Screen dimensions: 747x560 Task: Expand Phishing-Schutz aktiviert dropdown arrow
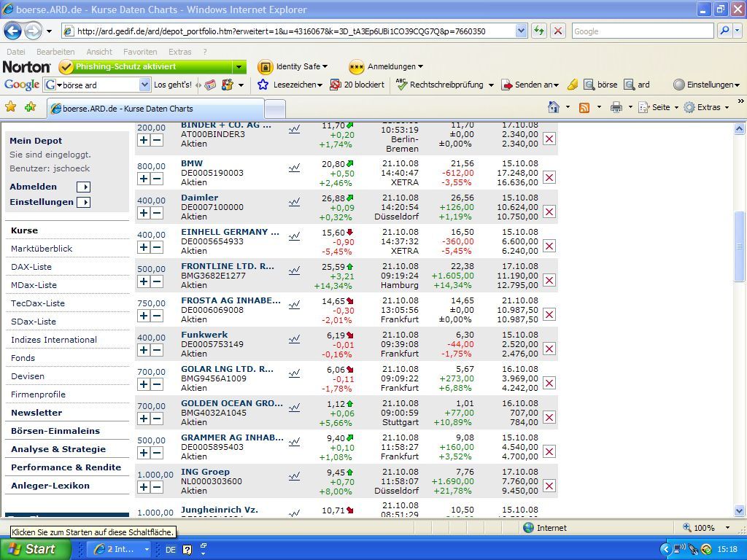[x=239, y=66]
